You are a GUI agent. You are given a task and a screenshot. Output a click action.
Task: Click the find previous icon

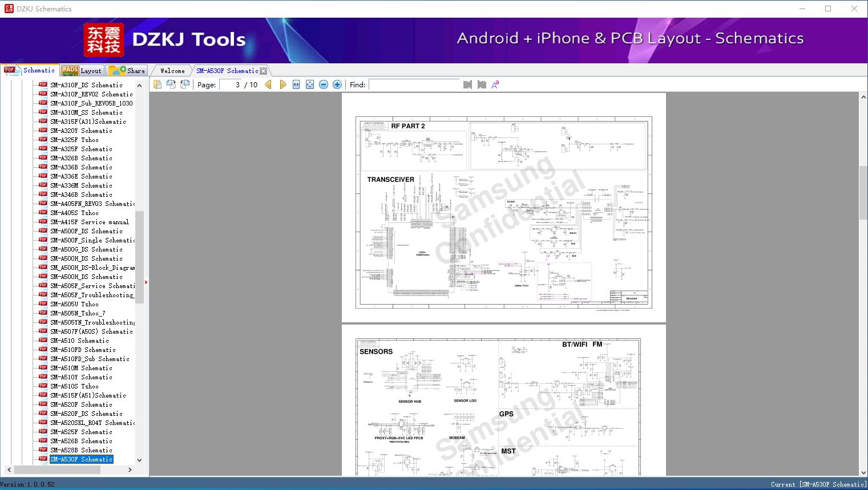click(468, 84)
